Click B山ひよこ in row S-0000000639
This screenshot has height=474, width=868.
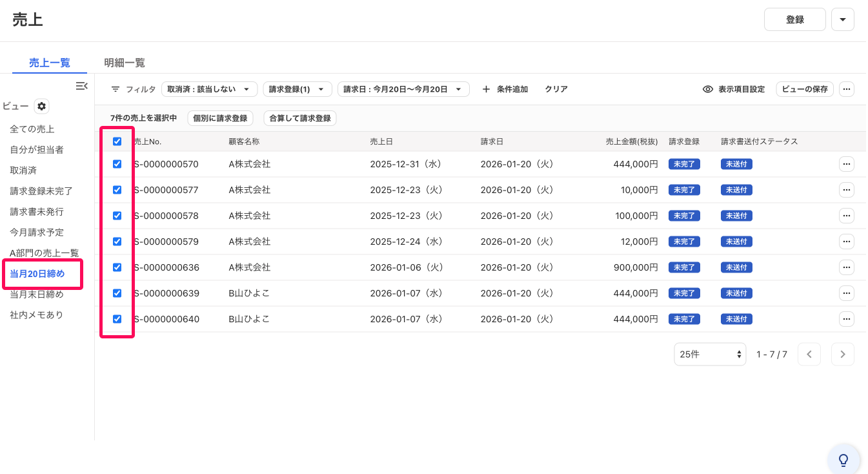tap(249, 293)
